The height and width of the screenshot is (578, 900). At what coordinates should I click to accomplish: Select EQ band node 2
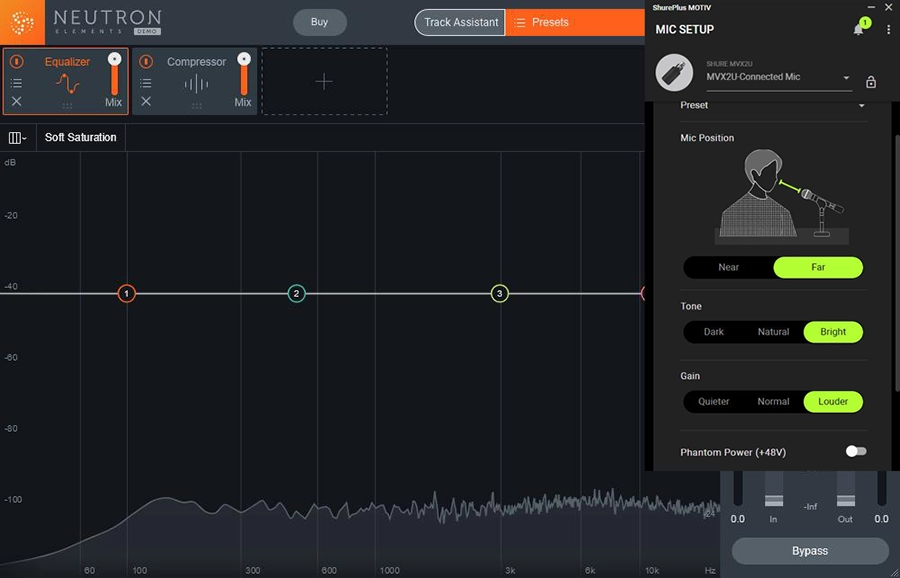(x=296, y=294)
